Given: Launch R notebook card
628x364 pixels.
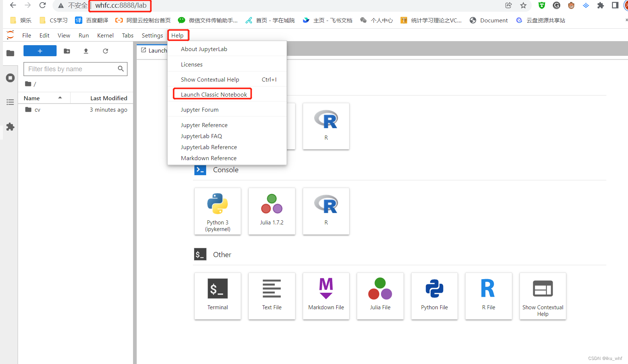Looking at the screenshot, I should click(326, 126).
